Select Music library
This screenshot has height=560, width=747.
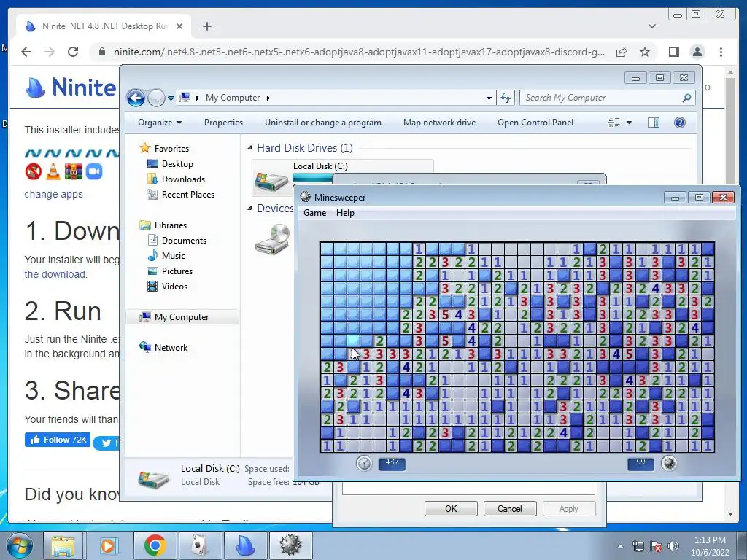[x=166, y=256]
